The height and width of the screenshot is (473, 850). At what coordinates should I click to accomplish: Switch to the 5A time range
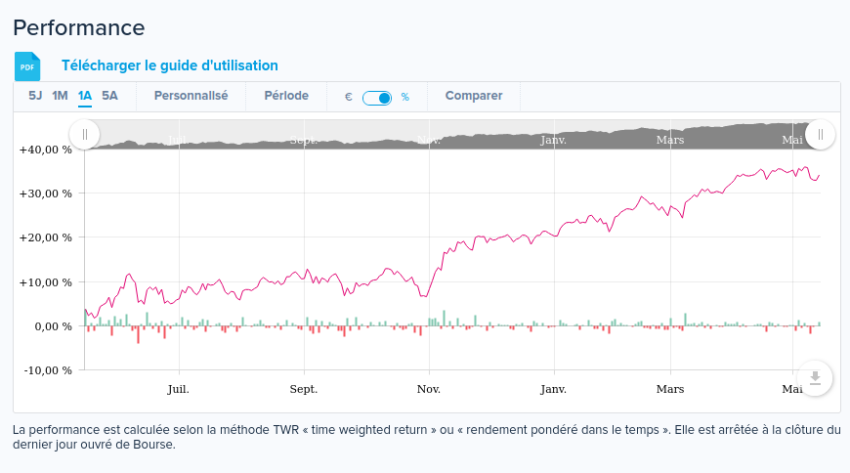[x=110, y=96]
